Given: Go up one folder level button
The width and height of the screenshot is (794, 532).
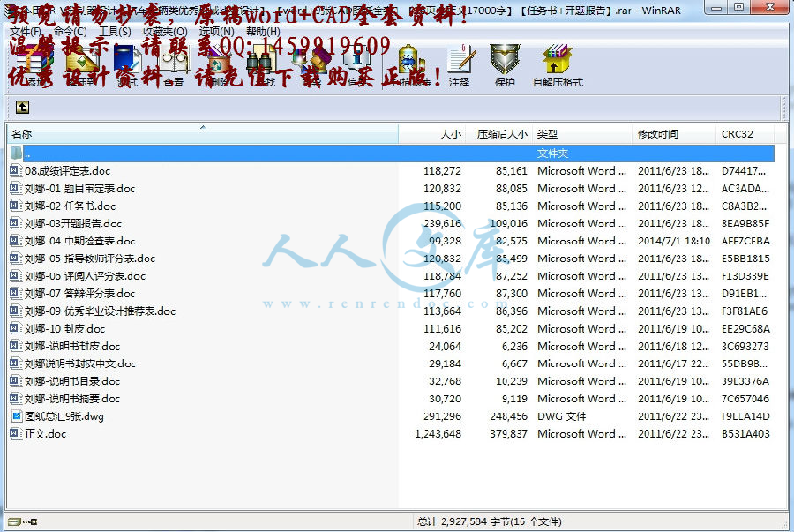Looking at the screenshot, I should tap(22, 108).
